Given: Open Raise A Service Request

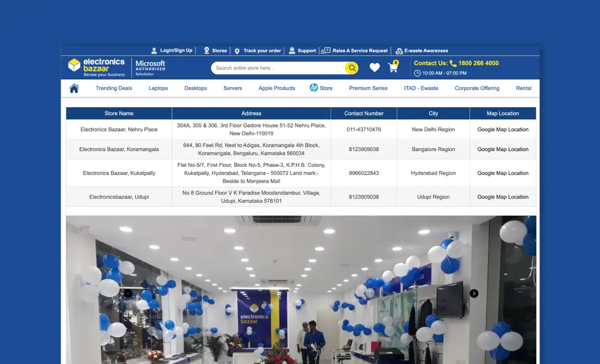Looking at the screenshot, I should (x=355, y=50).
